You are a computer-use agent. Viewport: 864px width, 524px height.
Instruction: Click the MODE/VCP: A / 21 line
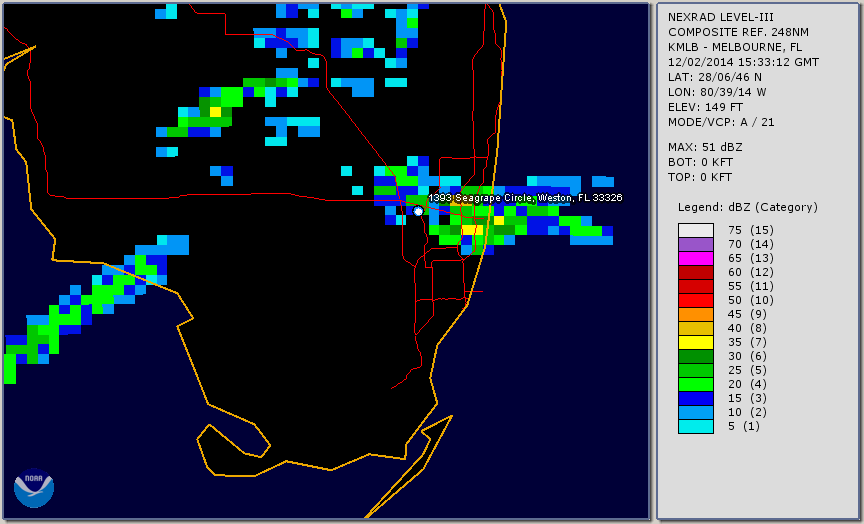721,122
